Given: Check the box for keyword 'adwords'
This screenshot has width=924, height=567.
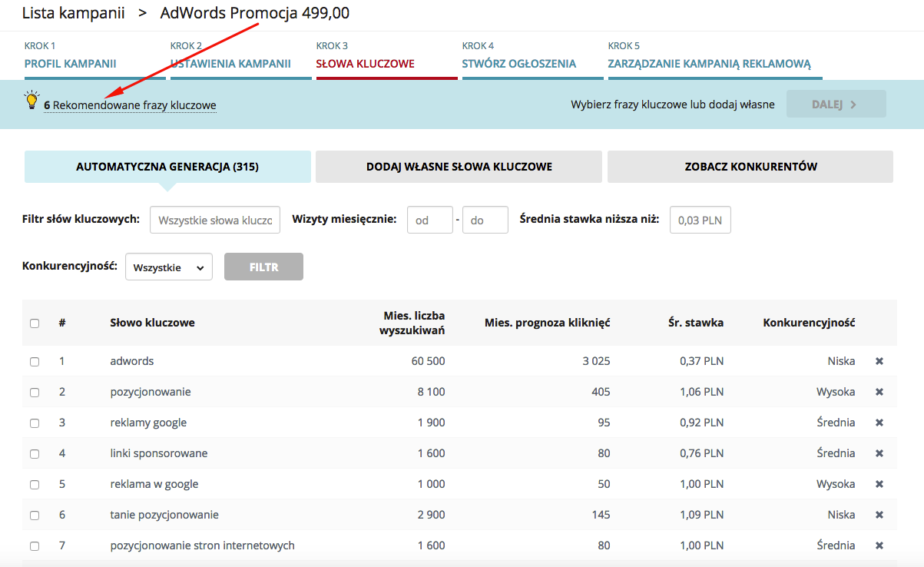Looking at the screenshot, I should 35,361.
